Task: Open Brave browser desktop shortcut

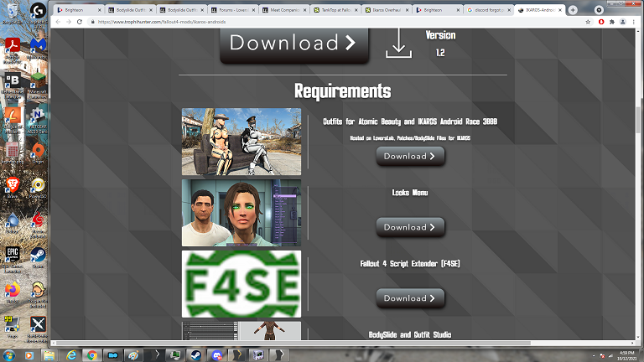Action: pyautogui.click(x=13, y=187)
